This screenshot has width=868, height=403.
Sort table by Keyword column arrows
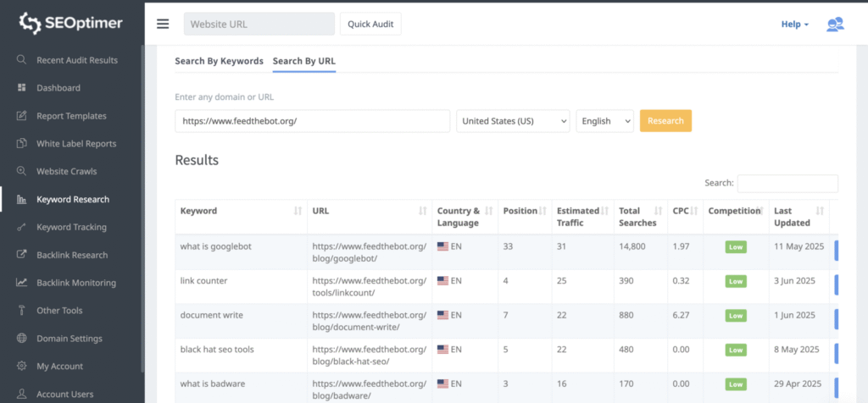[298, 211]
